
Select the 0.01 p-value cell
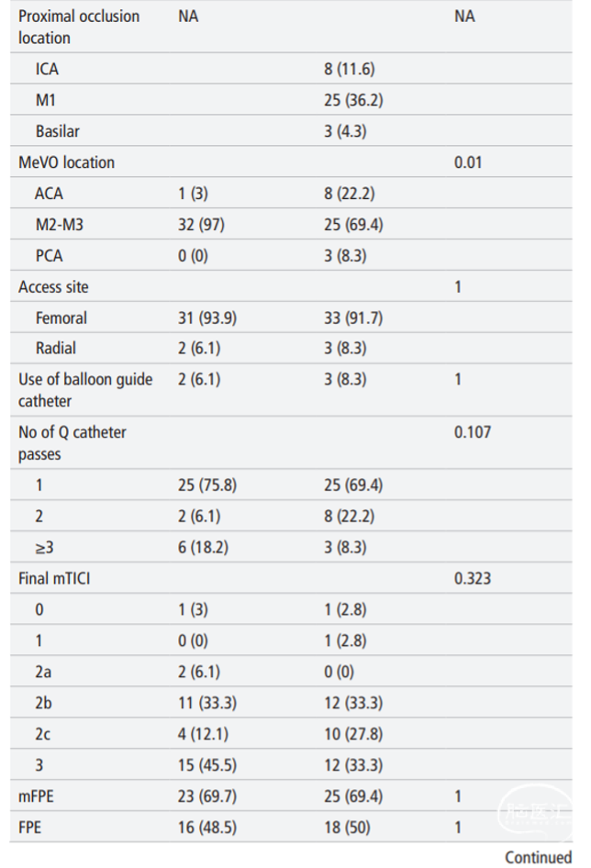tap(467, 162)
